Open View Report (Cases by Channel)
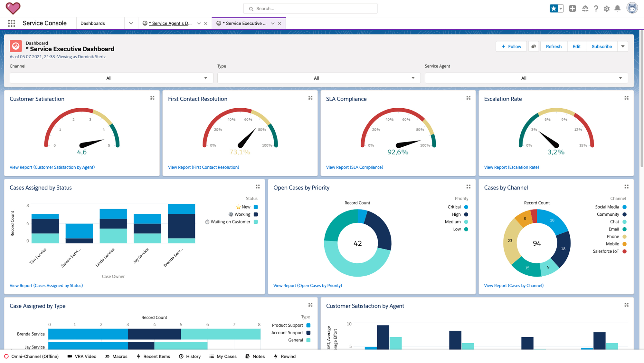644x363 pixels. [x=514, y=286]
